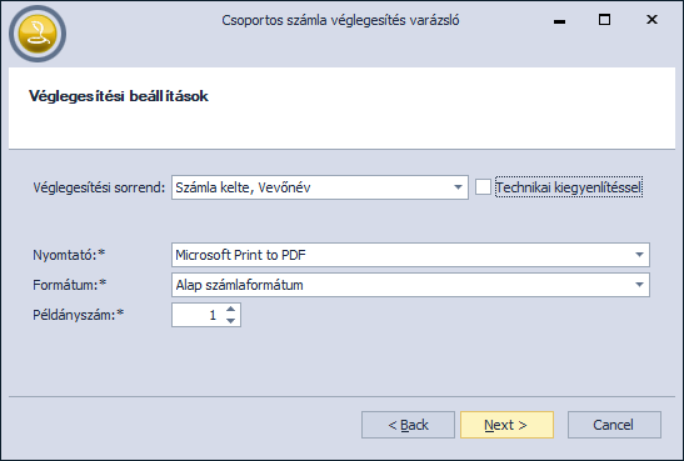Open the Nyomtató printer dropdown
The width and height of the screenshot is (684, 461).
pos(639,255)
